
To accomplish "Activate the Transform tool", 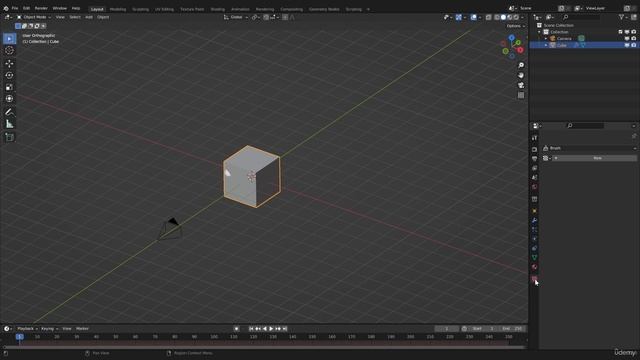I will coord(9,99).
